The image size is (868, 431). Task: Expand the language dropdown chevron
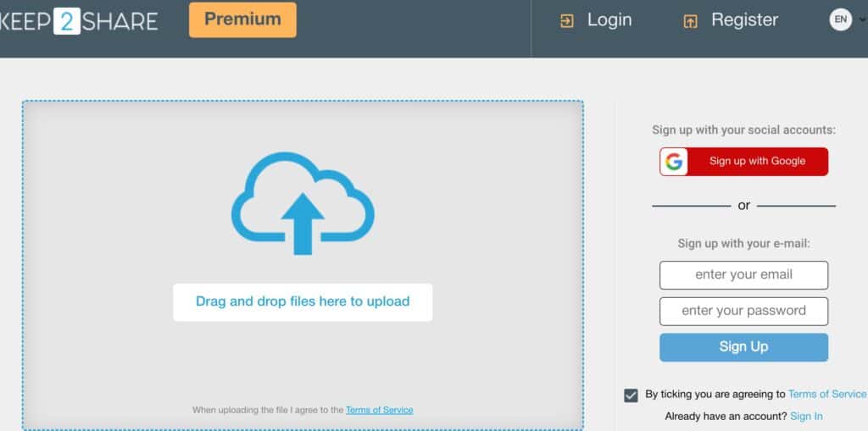pos(862,20)
